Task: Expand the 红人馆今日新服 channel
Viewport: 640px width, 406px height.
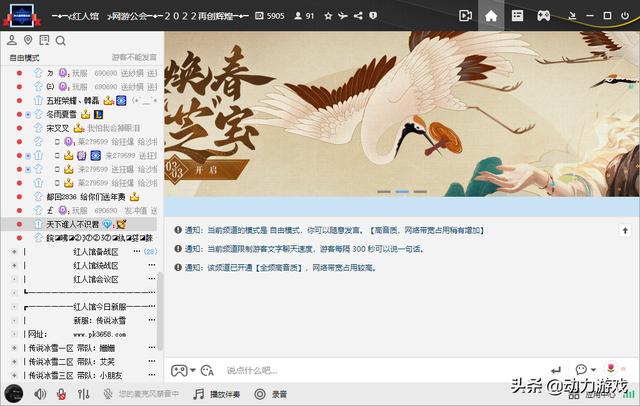Action: pos(14,306)
